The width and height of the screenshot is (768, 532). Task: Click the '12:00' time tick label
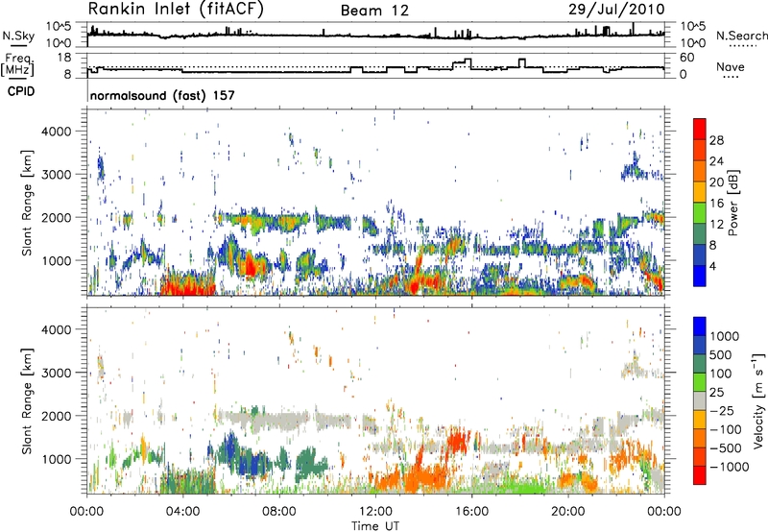coord(375,512)
